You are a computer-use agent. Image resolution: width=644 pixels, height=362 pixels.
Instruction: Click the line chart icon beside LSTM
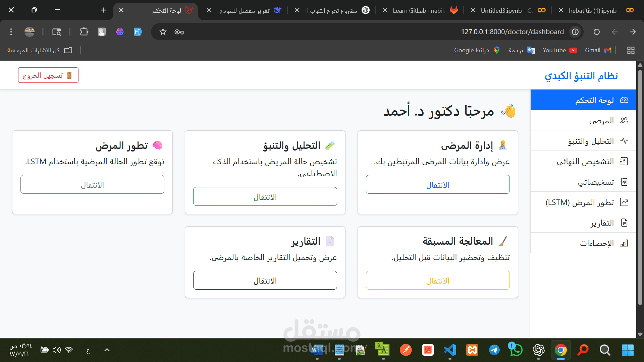[x=624, y=202]
